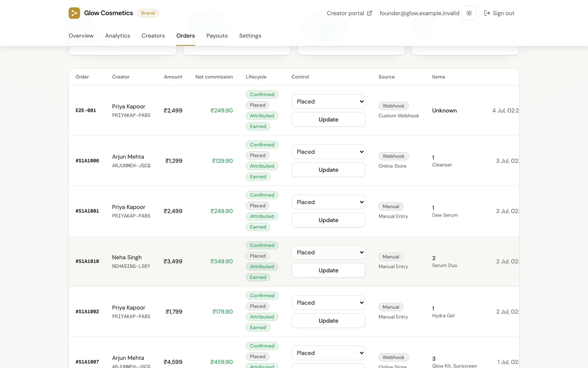The height and width of the screenshot is (368, 588).
Task: Click the ₹3,499 amount
Action: 173,261
